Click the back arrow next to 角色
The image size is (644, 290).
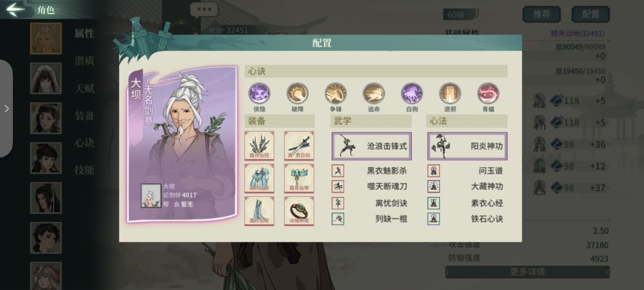16,10
